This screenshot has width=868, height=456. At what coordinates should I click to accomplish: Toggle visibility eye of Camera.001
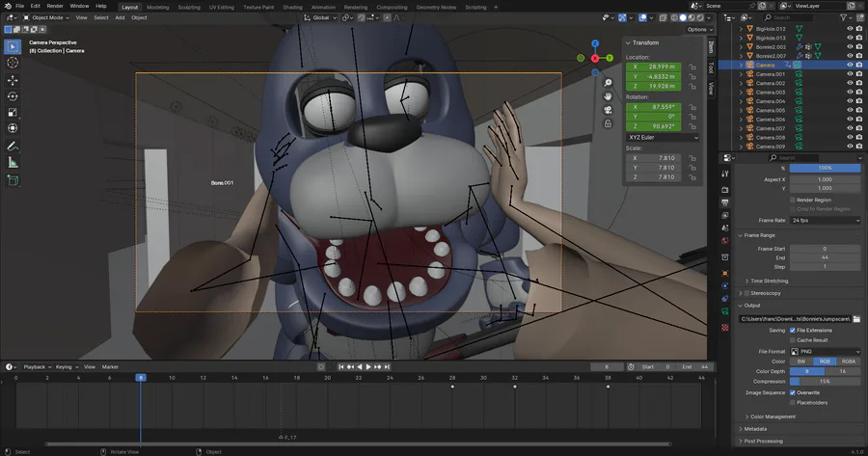(x=850, y=74)
